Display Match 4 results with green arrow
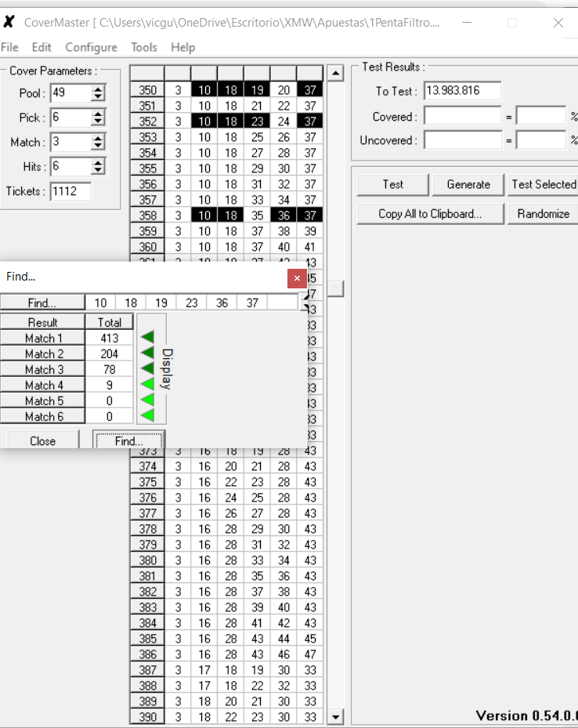This screenshot has height=728, width=578. click(x=147, y=385)
